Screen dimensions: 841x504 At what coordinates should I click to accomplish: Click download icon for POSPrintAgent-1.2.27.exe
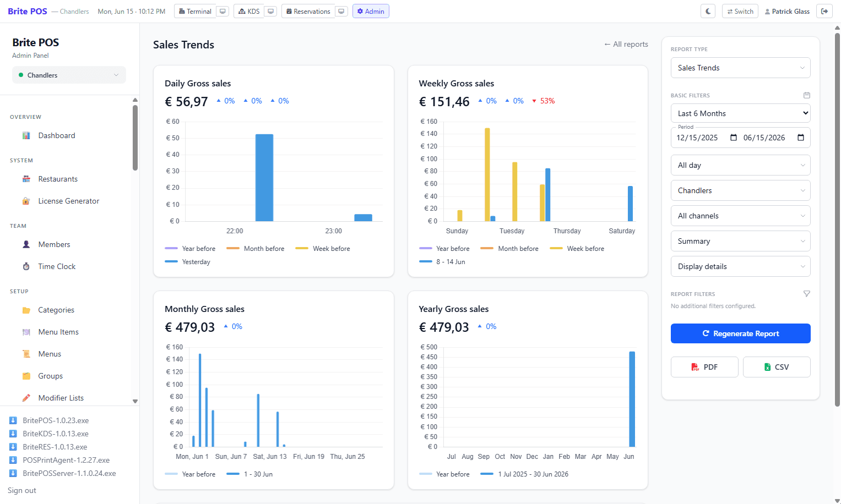[x=13, y=460]
